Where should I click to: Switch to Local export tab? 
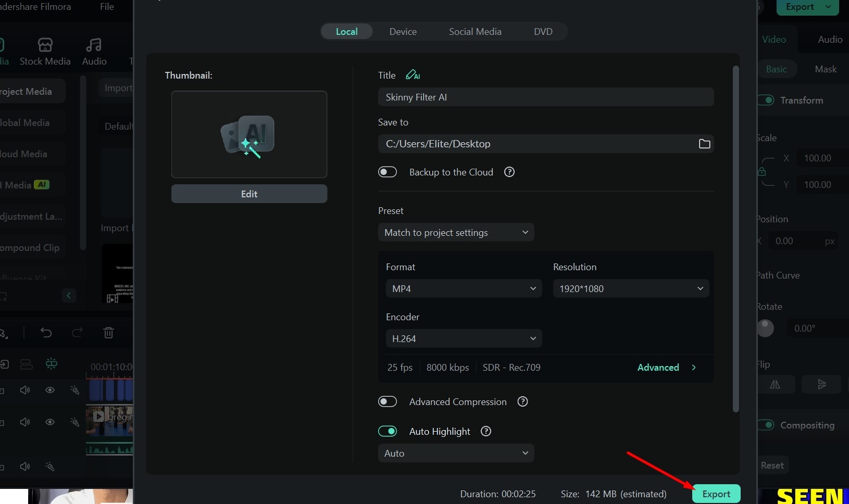pyautogui.click(x=346, y=31)
